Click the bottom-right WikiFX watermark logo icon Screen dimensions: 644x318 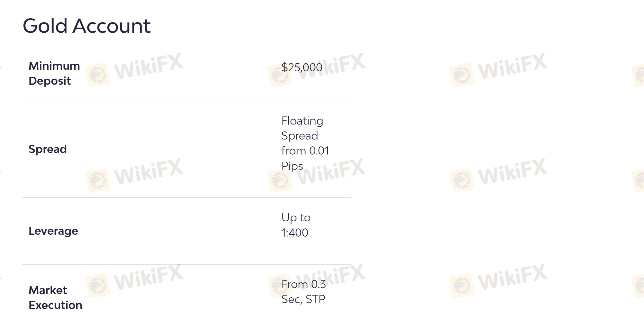(462, 286)
